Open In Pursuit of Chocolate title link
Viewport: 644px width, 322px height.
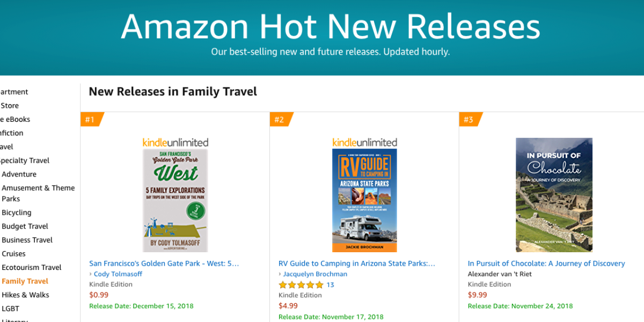tap(546, 264)
